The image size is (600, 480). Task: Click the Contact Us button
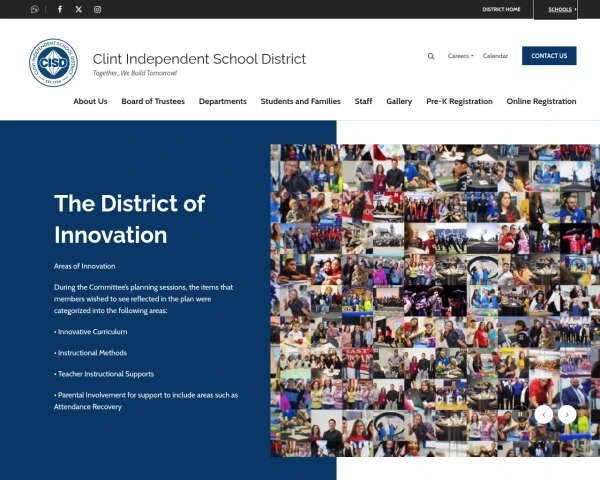click(549, 56)
